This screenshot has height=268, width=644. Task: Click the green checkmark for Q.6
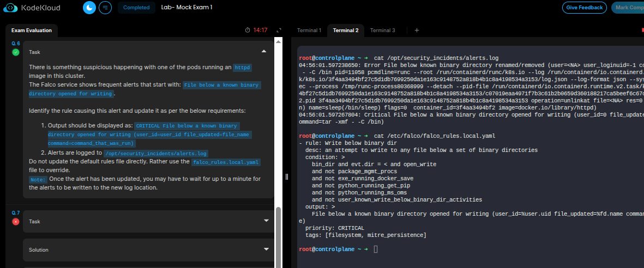[x=16, y=52]
